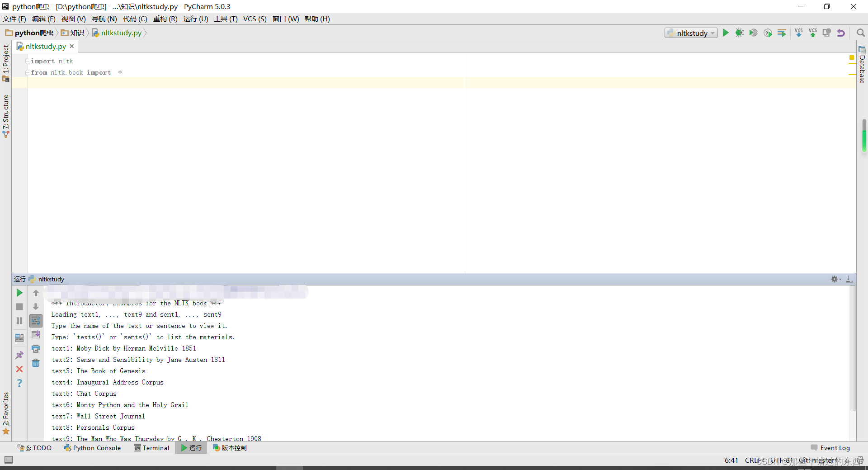Image resolution: width=868 pixels, height=470 pixels.
Task: Open the 窗口 (W) menu
Action: click(285, 19)
